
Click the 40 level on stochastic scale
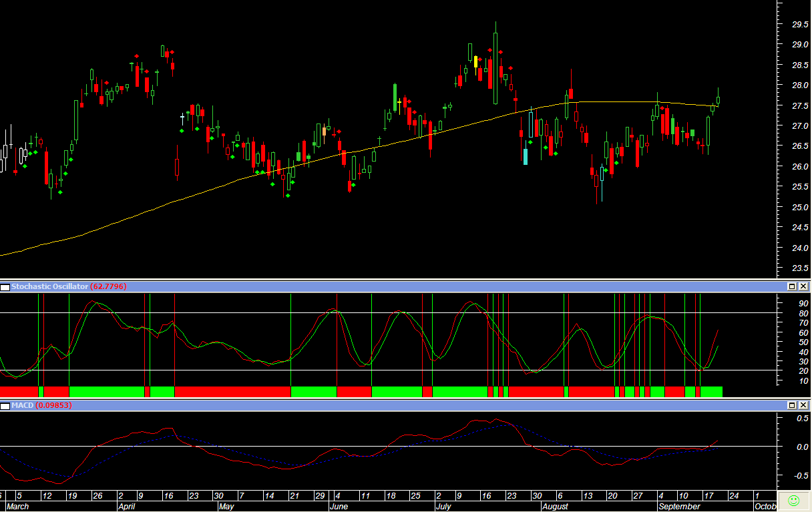(803, 351)
